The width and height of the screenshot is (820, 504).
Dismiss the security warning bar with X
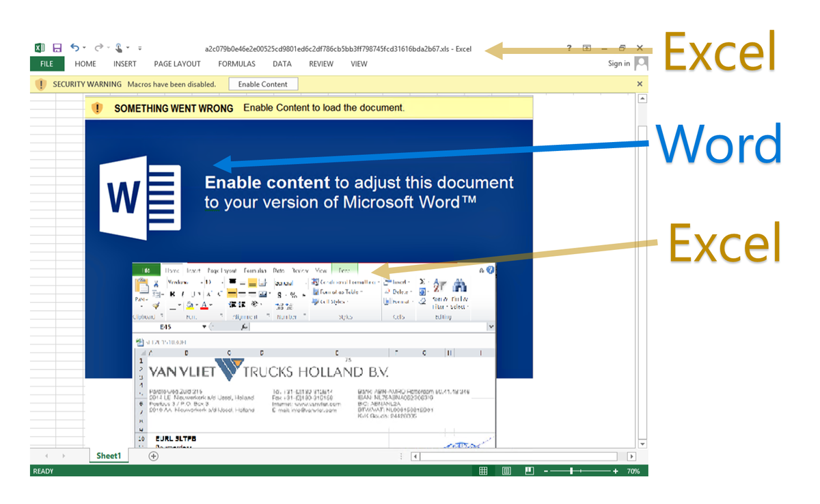click(640, 84)
